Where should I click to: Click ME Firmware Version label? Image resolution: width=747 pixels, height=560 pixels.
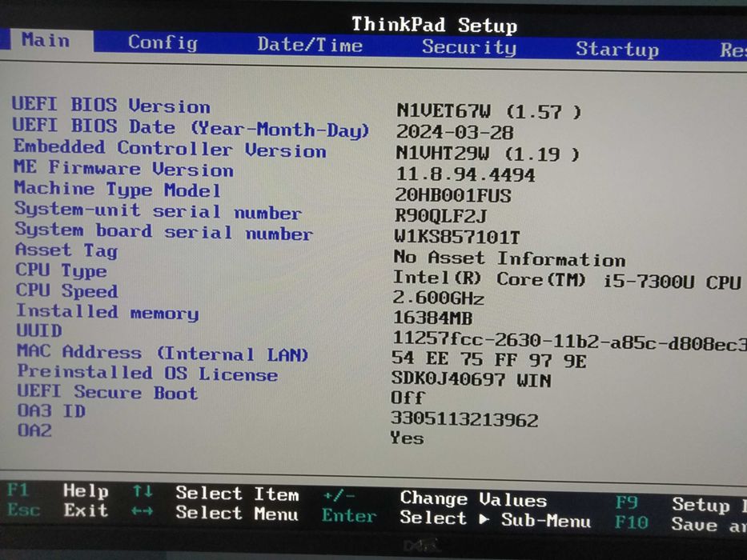pos(124,169)
